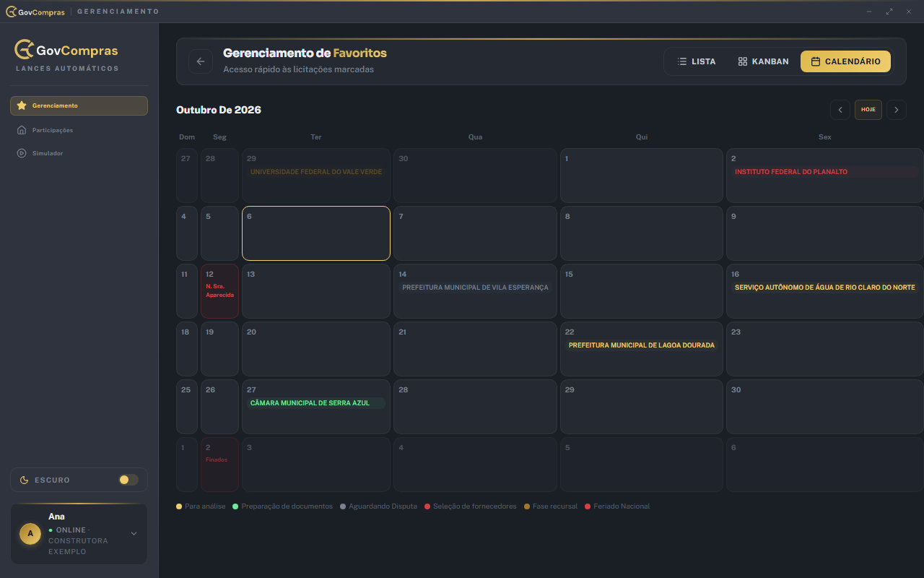Select the Finados holiday cell

pos(219,465)
